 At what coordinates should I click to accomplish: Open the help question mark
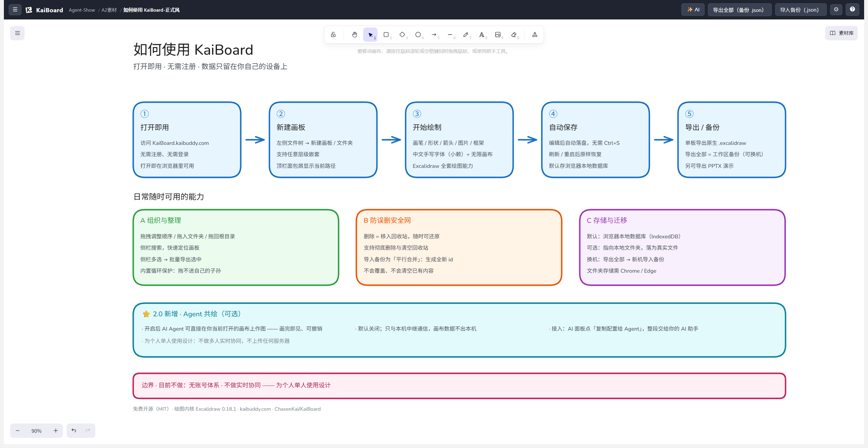[x=852, y=10]
